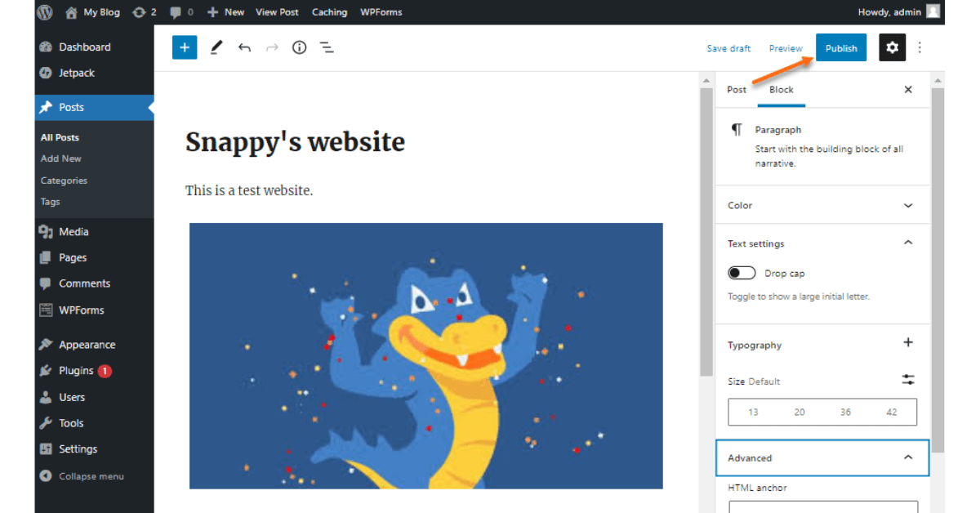Click Collapse menu in the sidebar

pos(91,476)
